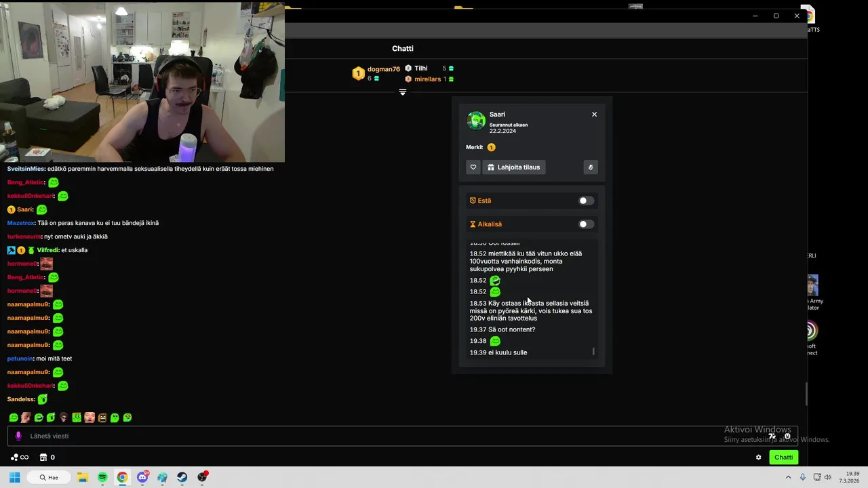Click Tilhi in the leaderboard
The height and width of the screenshot is (488, 868).
coord(421,68)
